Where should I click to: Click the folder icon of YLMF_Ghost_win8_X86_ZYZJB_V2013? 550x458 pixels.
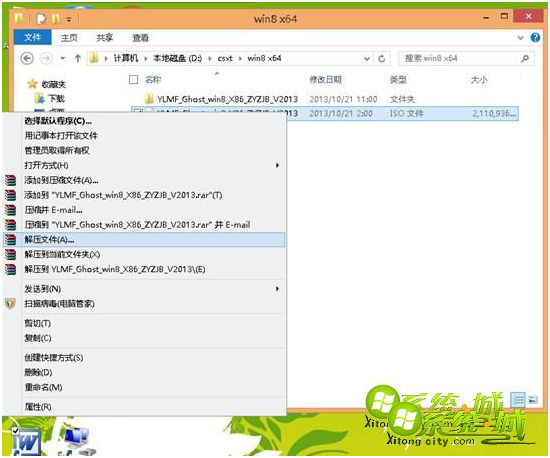click(149, 99)
